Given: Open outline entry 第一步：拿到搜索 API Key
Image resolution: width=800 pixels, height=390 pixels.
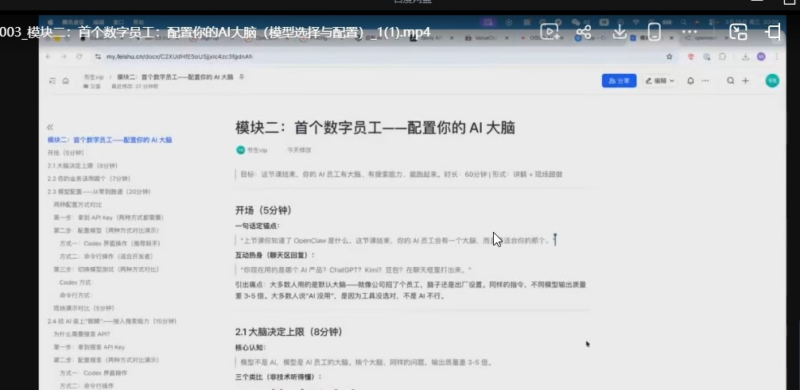Looking at the screenshot, I should pos(89,347).
